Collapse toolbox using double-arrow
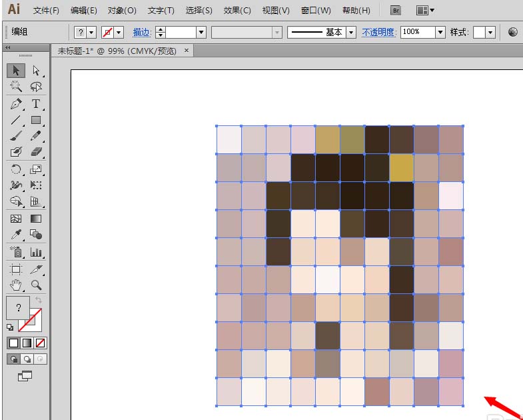The height and width of the screenshot is (420, 523). pos(8,48)
